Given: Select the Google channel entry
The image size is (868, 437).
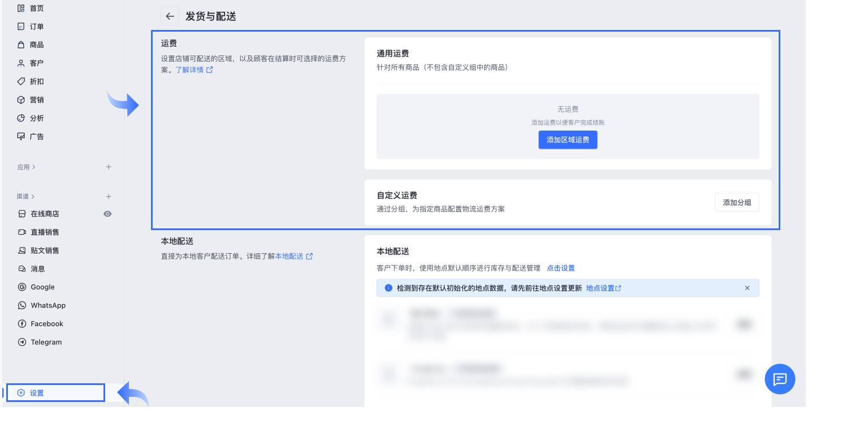Looking at the screenshot, I should (x=42, y=287).
